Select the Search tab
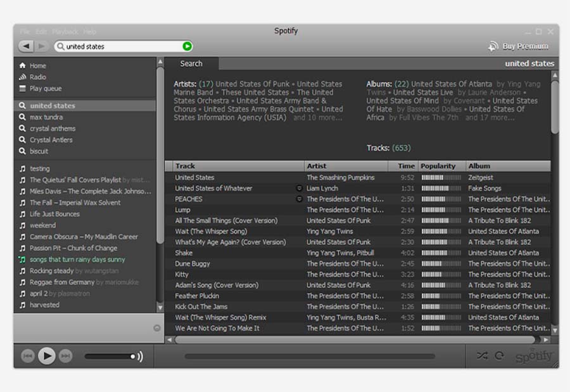The height and width of the screenshot is (392, 570). 191,63
